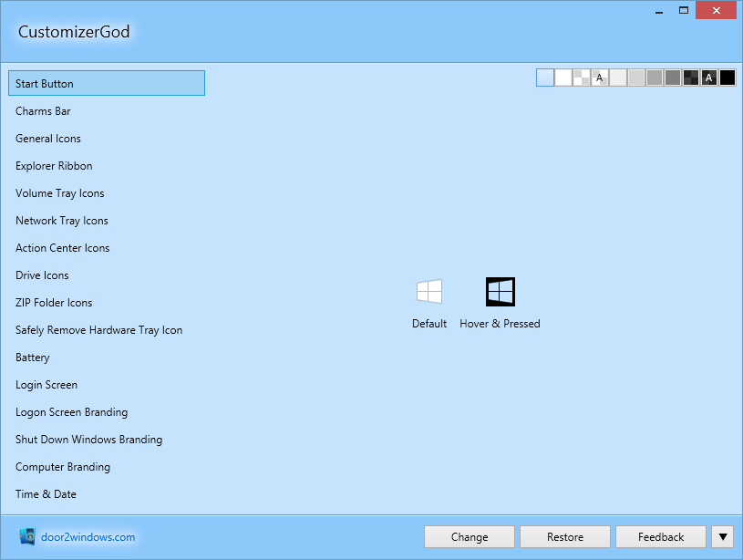Viewport: 743px width, 560px height.
Task: Choose the dark checkerboard swatch with letter A
Action: (709, 78)
